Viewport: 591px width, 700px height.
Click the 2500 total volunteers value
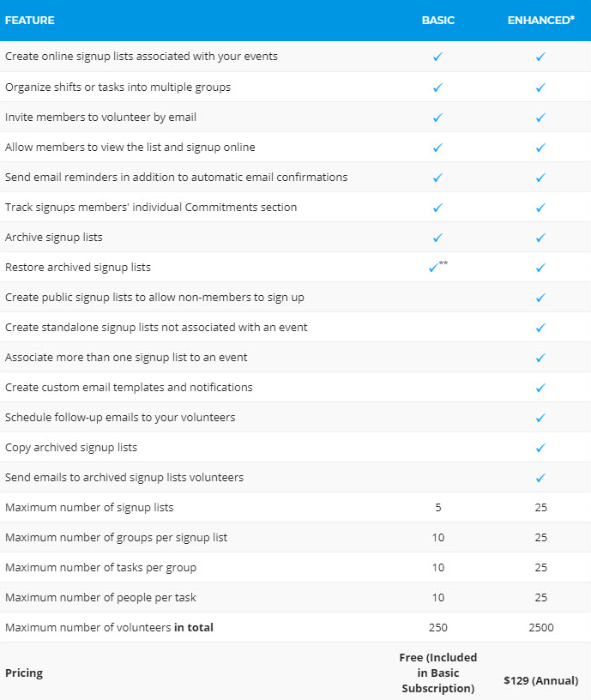[540, 628]
